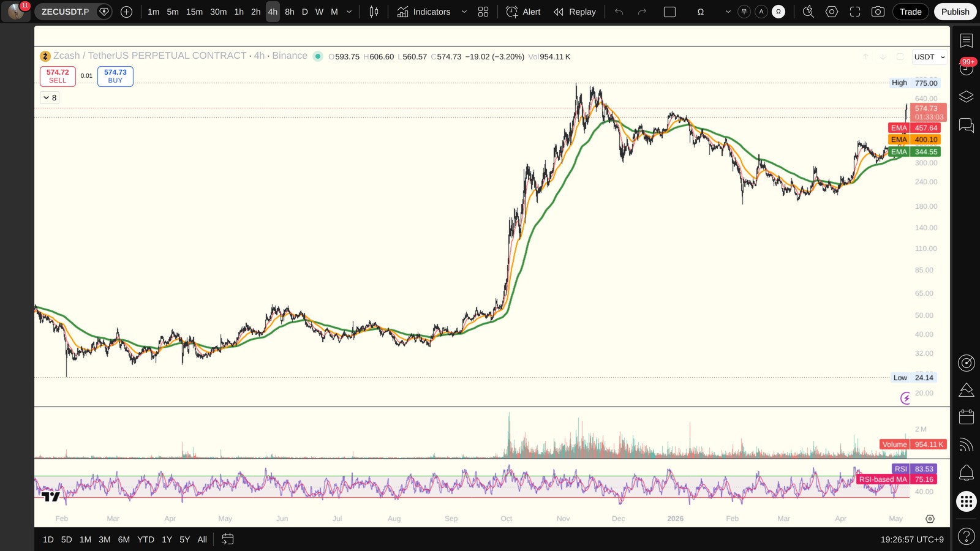
Task: Add a symbol to compare with plus icon
Action: coord(127,12)
